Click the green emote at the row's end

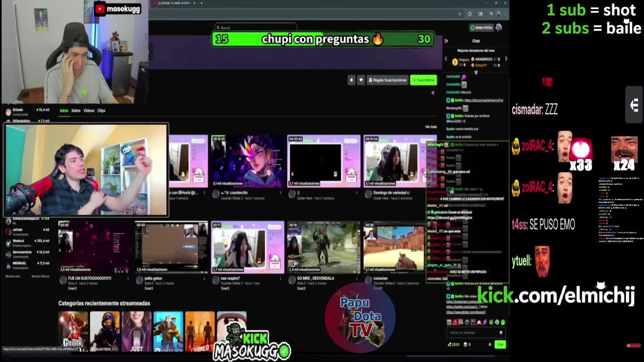click(x=503, y=322)
